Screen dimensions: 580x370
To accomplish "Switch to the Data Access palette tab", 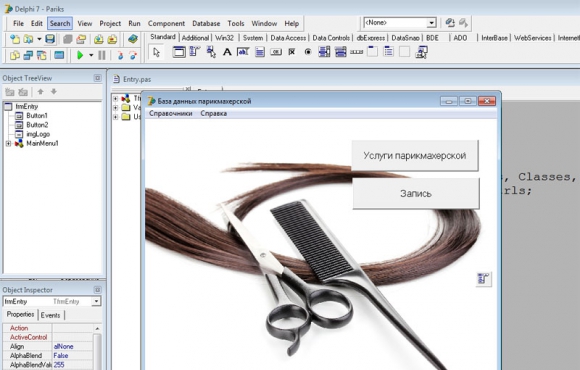I will pyautogui.click(x=288, y=38).
